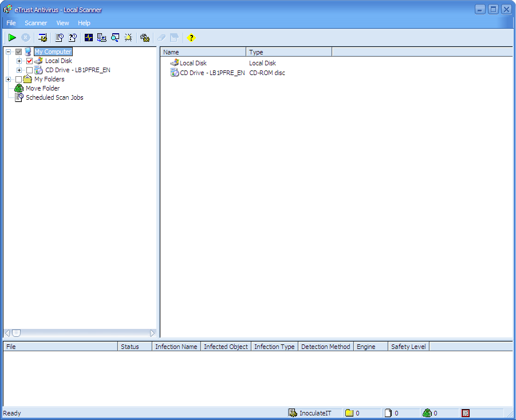The width and height of the screenshot is (516, 420).
Task: Expand the Local Disk tree node
Action: (x=19, y=61)
